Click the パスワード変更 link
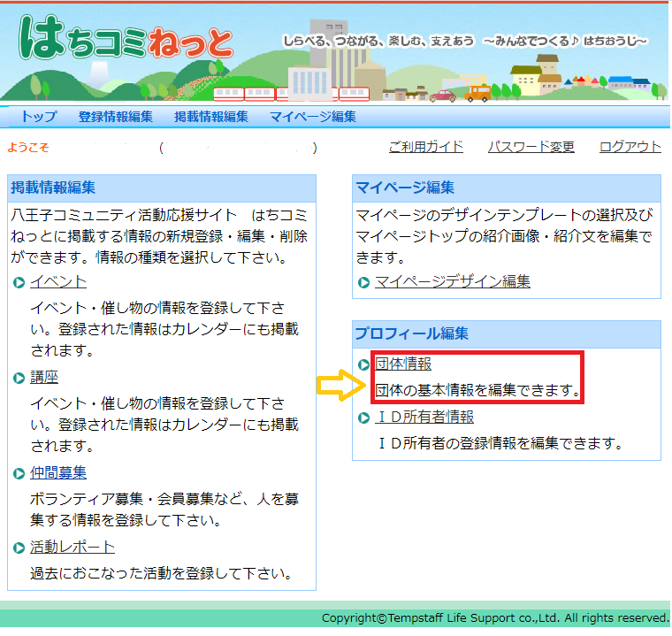The image size is (672, 636). 531,147
